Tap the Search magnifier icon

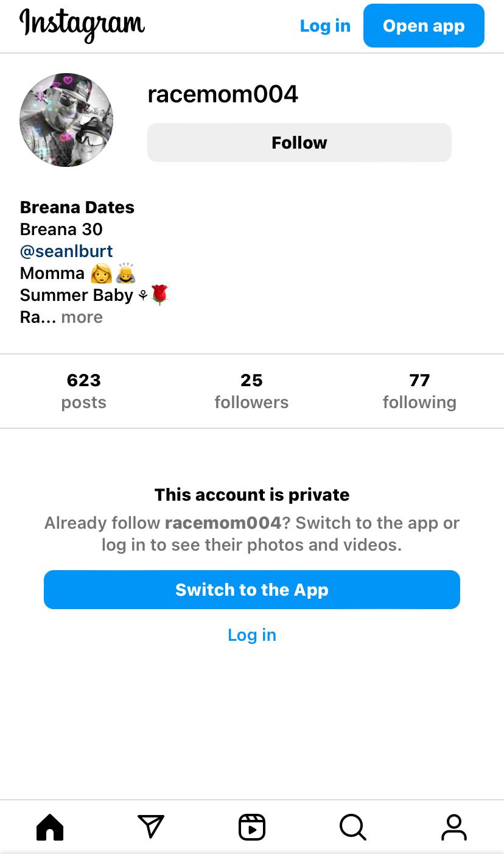352,827
